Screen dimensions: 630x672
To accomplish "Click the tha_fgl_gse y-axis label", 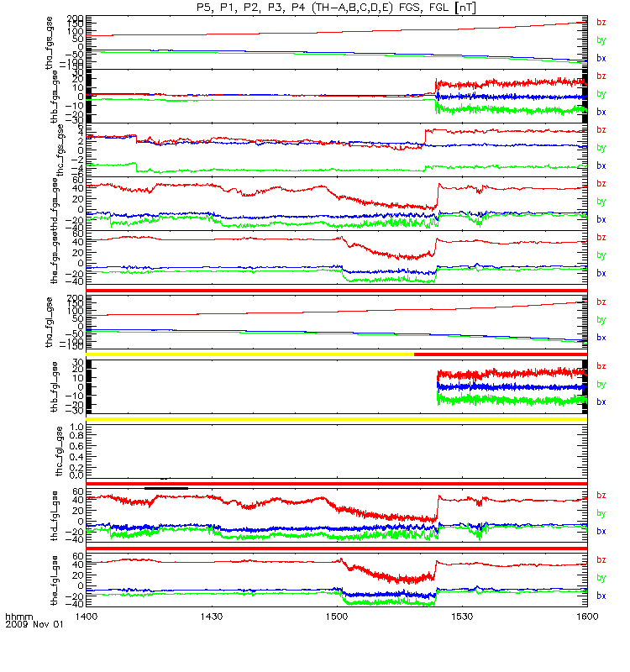I will (x=50, y=323).
